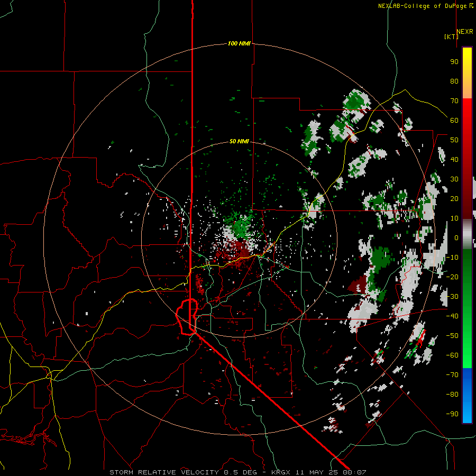This screenshot has width=476, height=476.
Task: Select the -30 value on velocity scale
Action: coord(452,297)
